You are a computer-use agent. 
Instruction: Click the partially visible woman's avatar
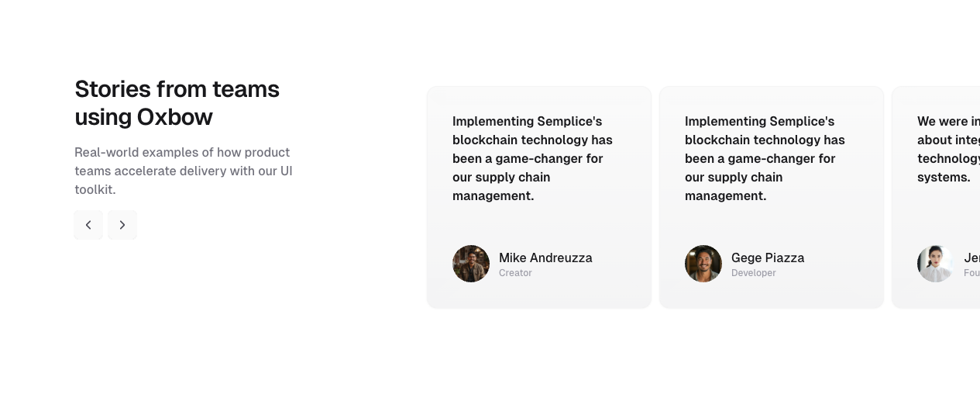(936, 264)
